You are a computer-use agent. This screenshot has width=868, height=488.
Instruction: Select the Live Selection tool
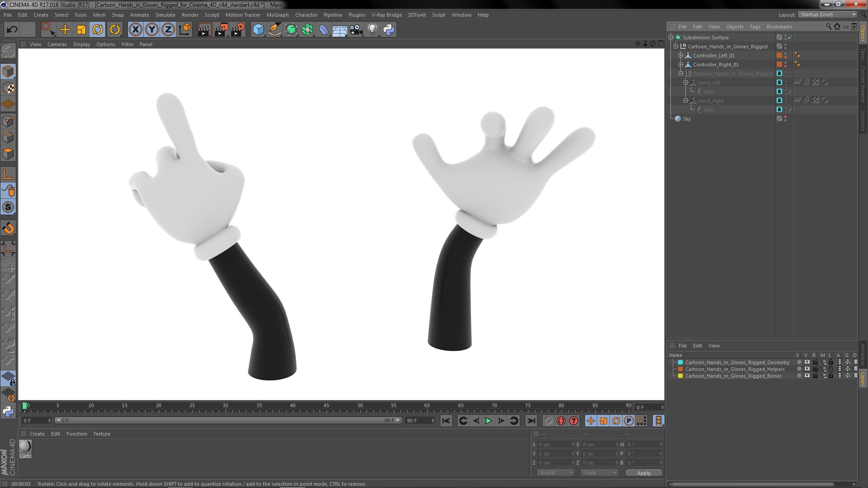[48, 30]
